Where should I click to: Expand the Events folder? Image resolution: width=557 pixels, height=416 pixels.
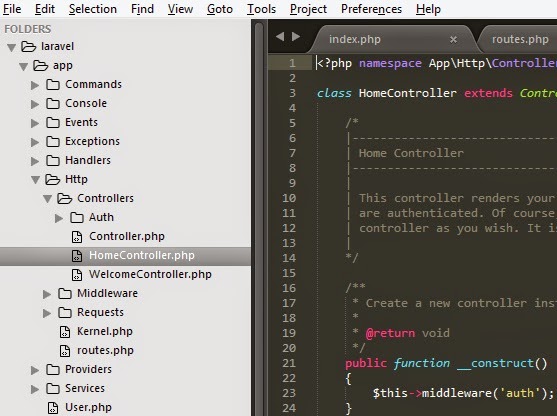pos(35,123)
